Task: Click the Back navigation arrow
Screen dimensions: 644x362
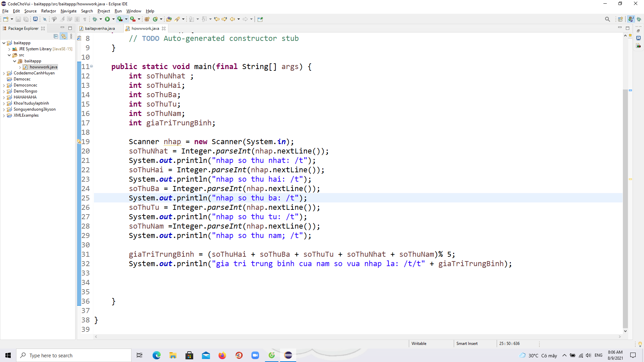Action: 232,19
